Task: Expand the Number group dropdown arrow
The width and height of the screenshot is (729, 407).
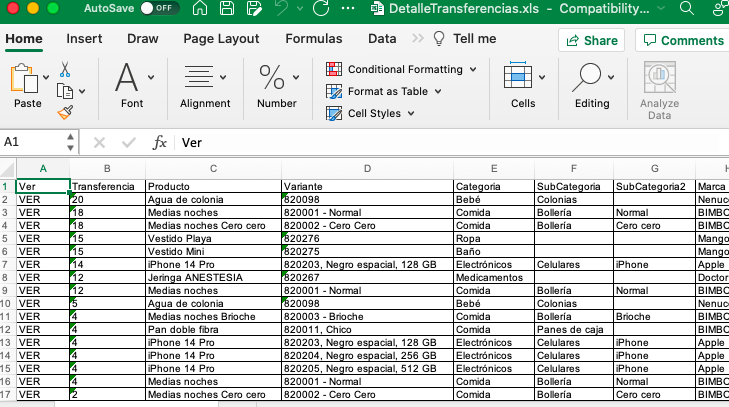Action: click(x=296, y=78)
